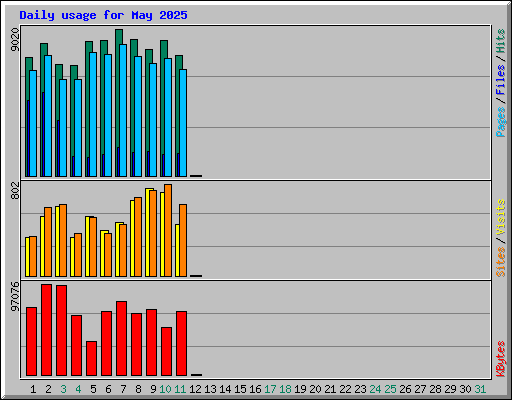Viewport: 512px width, 400px height.
Task: Click day label "19" on the x-axis
Action: click(300, 389)
